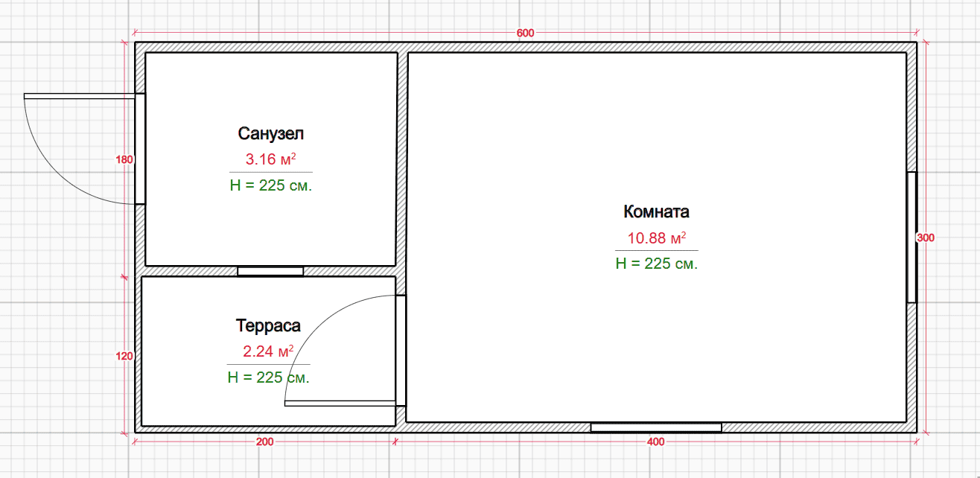
Task: Select the height label under Санузел
Action: (271, 185)
